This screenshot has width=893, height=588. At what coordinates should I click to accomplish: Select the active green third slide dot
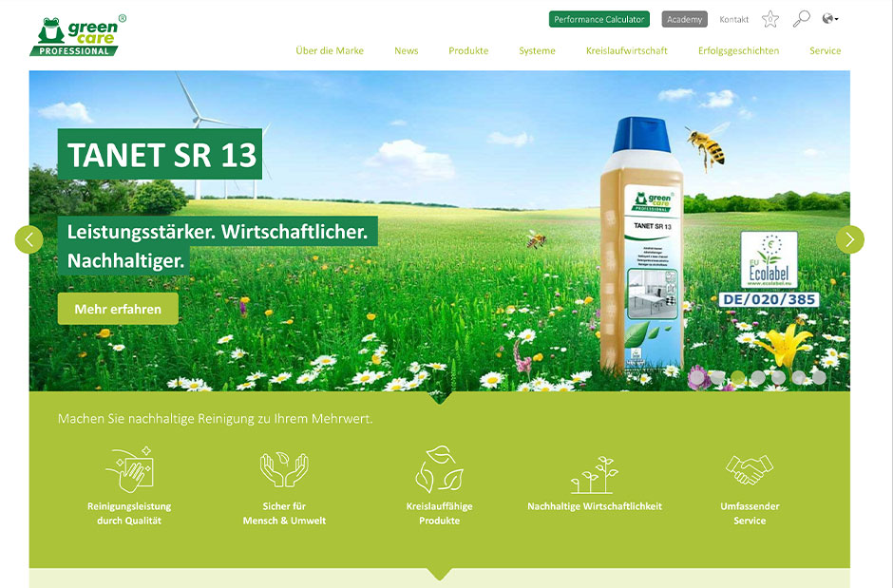(738, 377)
